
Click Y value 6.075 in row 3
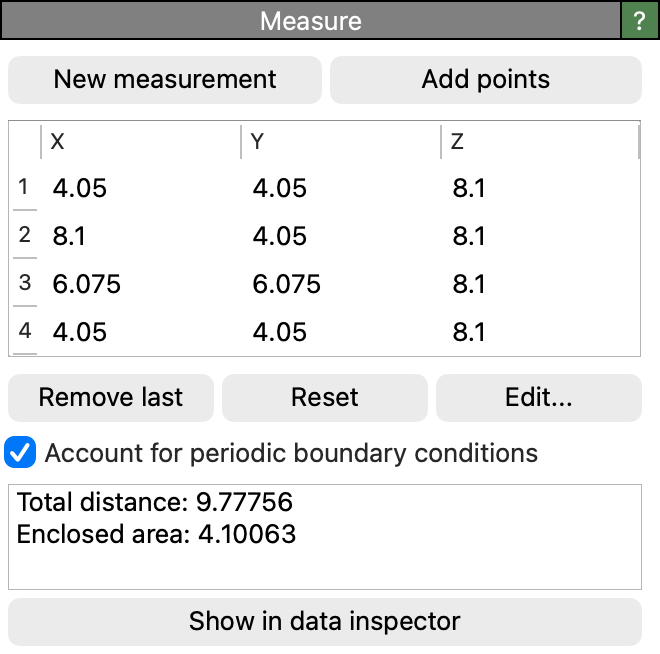click(286, 284)
